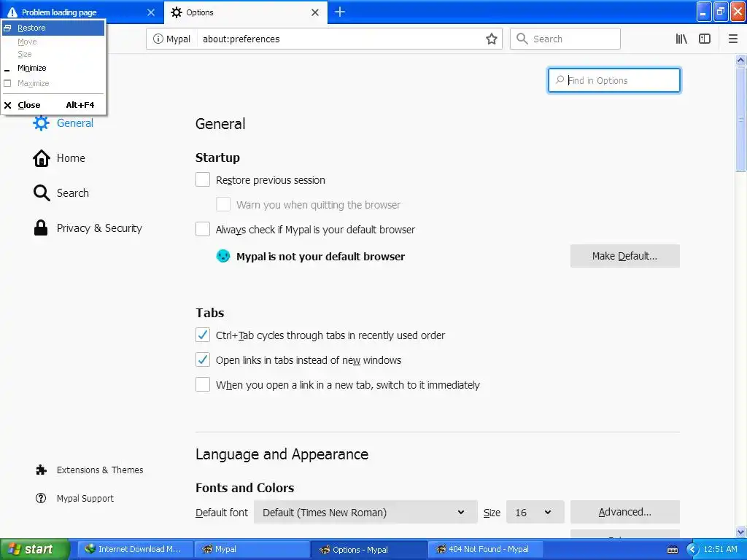Click the Find in Options field
The height and width of the screenshot is (560, 747).
[614, 80]
